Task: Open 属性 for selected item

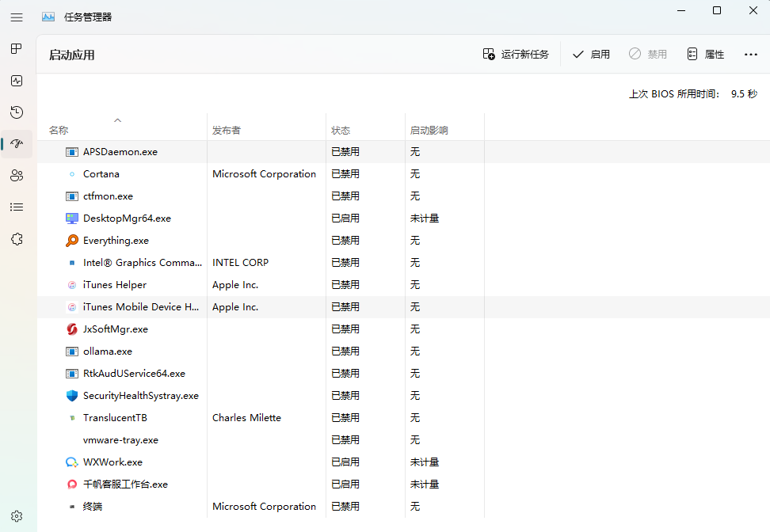Action: 705,54
